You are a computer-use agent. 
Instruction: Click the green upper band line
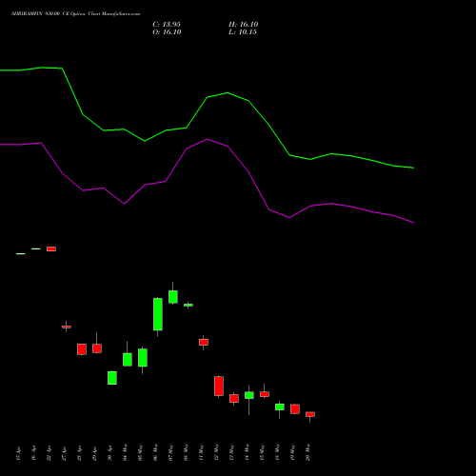click(208, 97)
